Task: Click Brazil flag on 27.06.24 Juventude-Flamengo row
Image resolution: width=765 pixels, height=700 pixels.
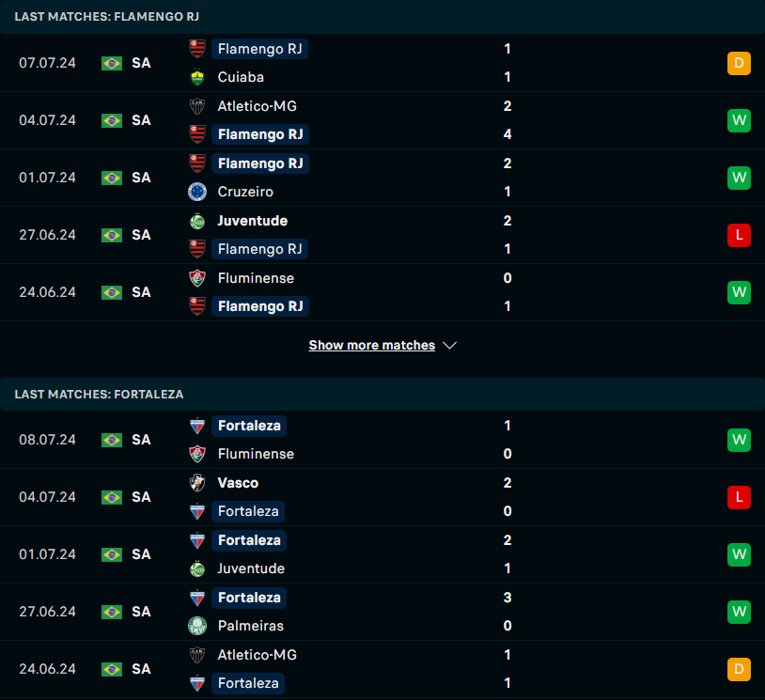Action: (x=112, y=235)
